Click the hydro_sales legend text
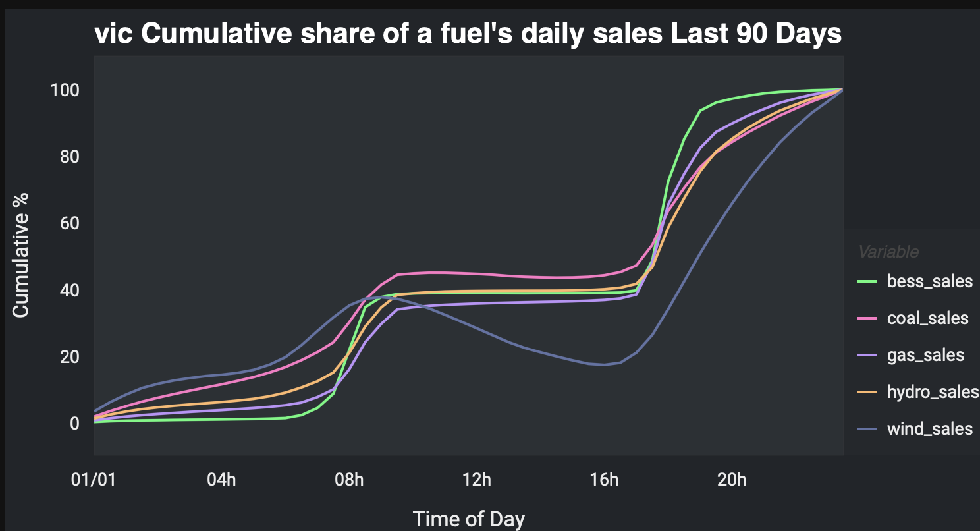 pyautogui.click(x=933, y=392)
